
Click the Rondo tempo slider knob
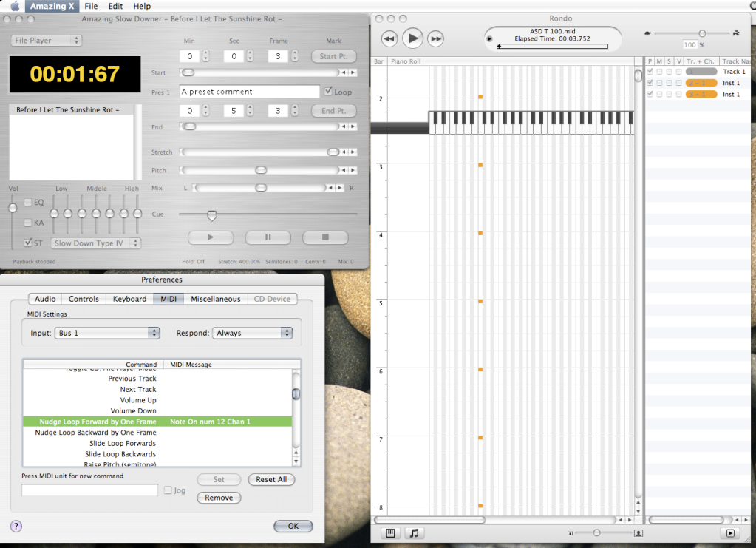coord(702,33)
